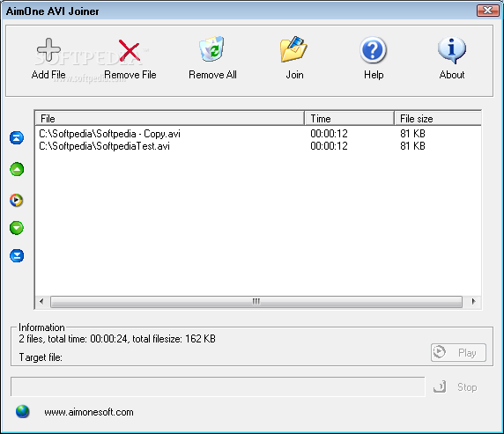Click the globe icon beside website link
The image size is (504, 434).
tap(23, 411)
